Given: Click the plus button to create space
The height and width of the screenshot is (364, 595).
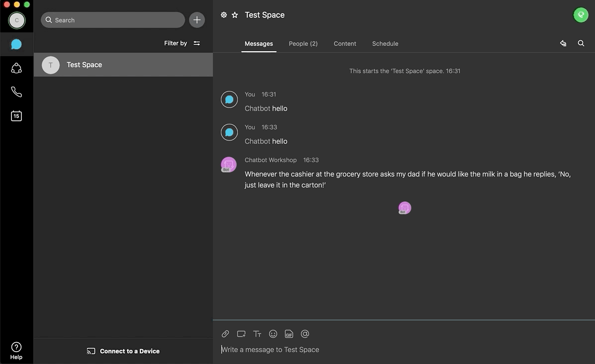Looking at the screenshot, I should pos(197,20).
